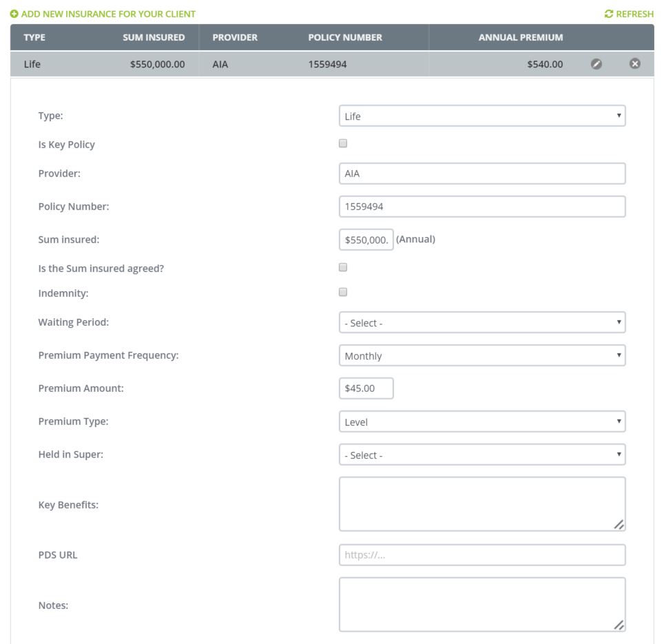Expand the Waiting Period dropdown
This screenshot has height=644, width=666.
[481, 322]
